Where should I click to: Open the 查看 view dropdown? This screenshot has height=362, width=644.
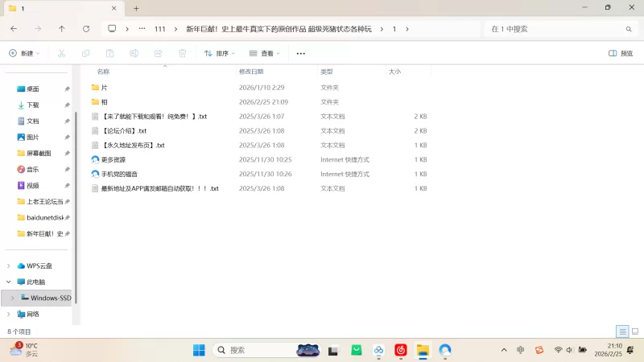click(x=264, y=53)
